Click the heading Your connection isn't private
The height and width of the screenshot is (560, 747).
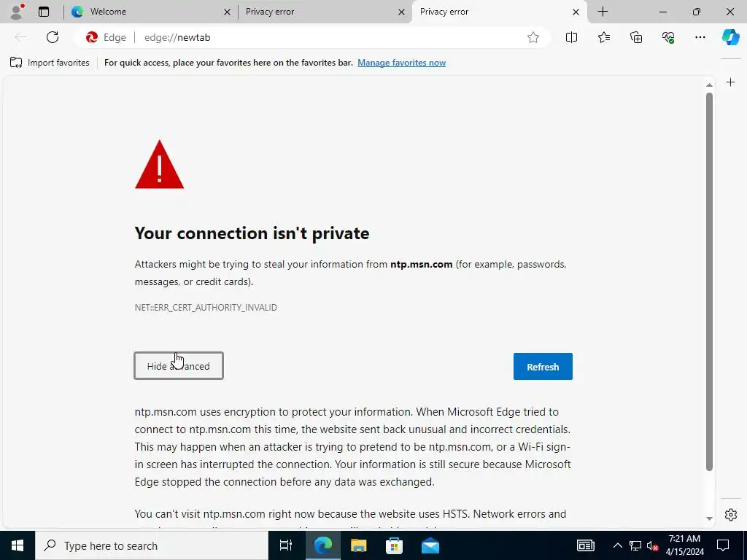tap(252, 233)
